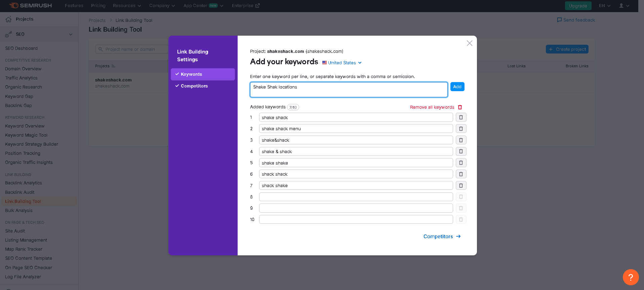Click the Projects breadcrumb link

[97, 21]
